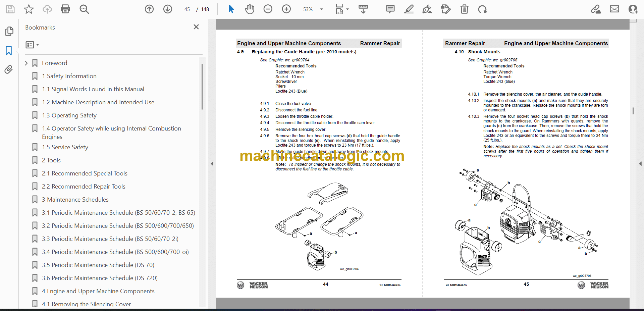644x311 pixels.
Task: Upload file to cloud
Action: 47,9
